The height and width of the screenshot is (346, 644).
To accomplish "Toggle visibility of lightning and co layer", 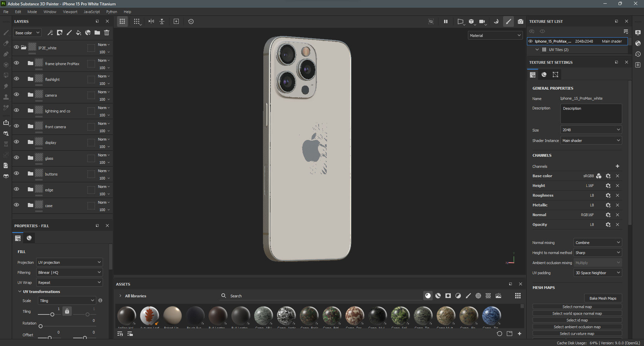I will (x=16, y=110).
